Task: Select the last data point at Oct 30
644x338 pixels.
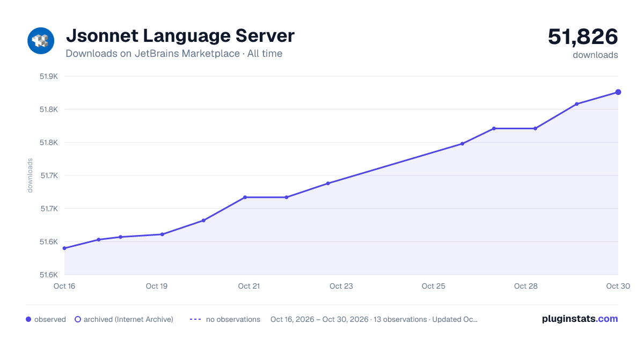Action: coord(618,92)
